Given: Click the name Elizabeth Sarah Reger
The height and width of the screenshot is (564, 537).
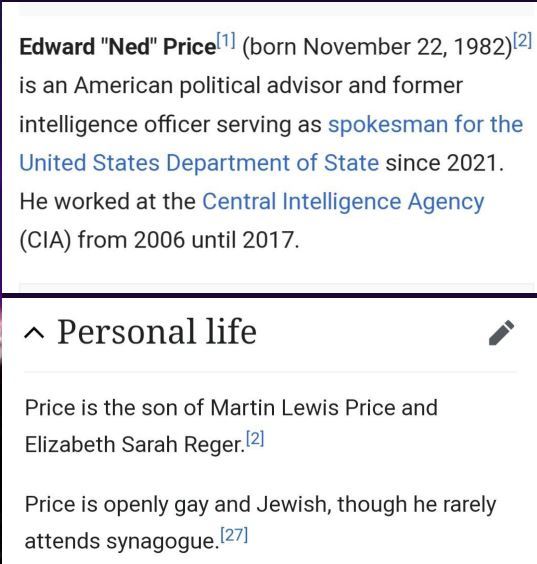Looking at the screenshot, I should pyautogui.click(x=133, y=445).
